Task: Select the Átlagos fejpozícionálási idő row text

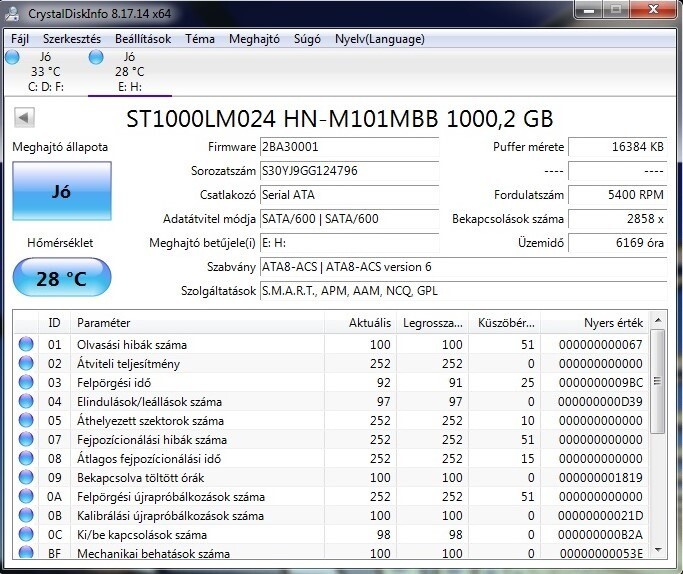Action: click(x=149, y=459)
